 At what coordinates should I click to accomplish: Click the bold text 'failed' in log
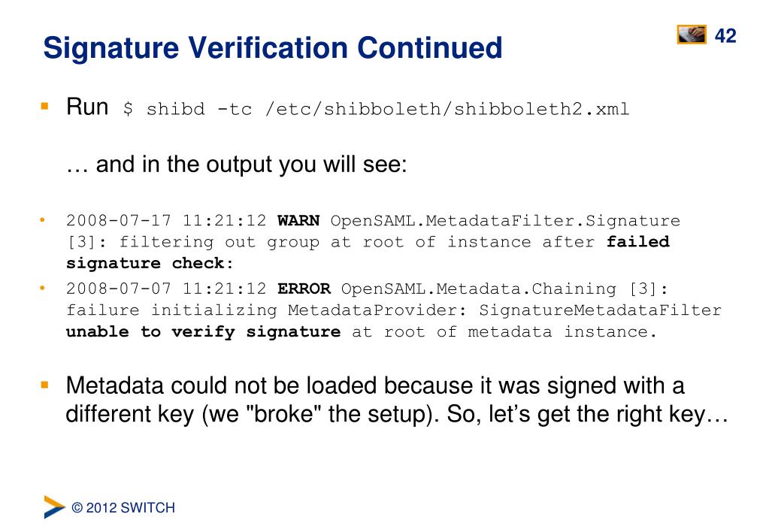[638, 242]
